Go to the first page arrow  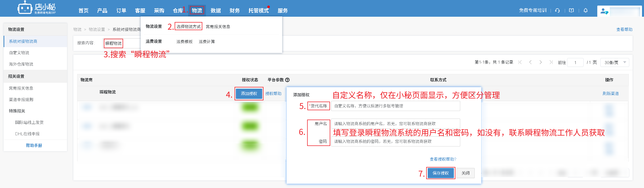click(520, 62)
